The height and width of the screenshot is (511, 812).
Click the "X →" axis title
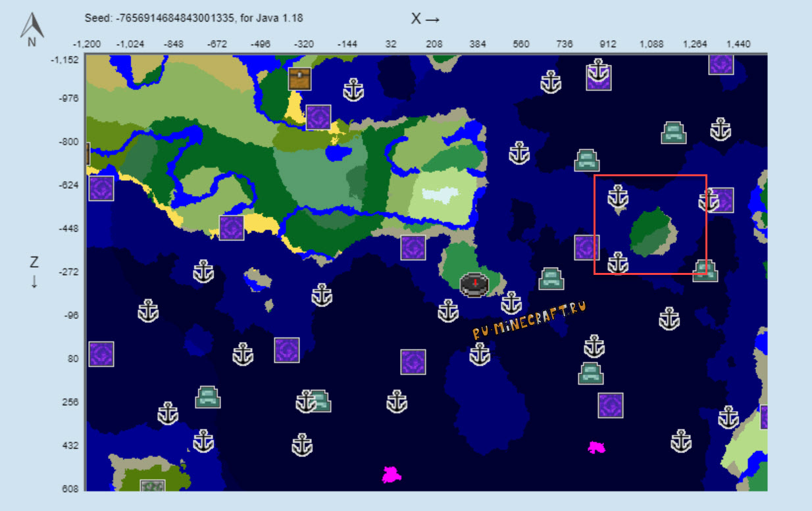425,19
